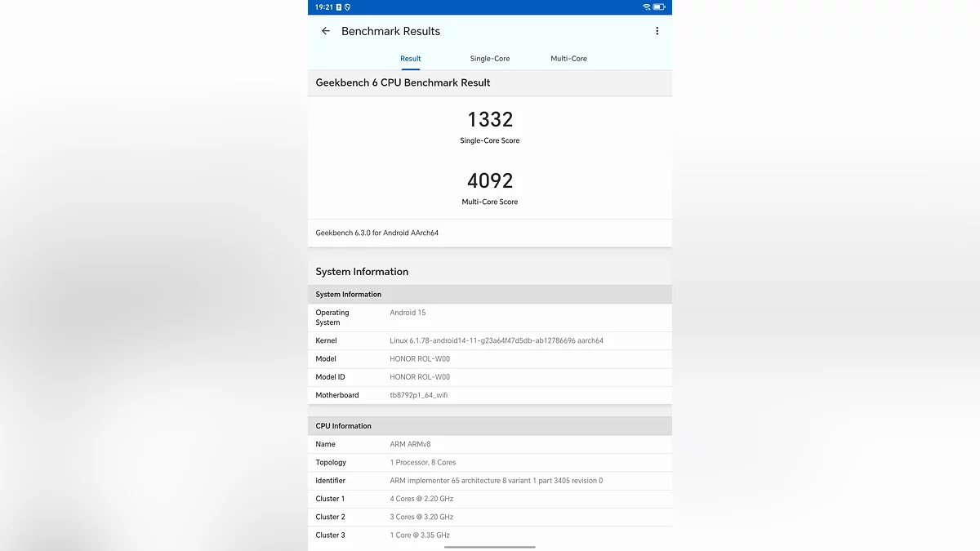Tap the multi-core score 4092
Screen dimensions: 980x551
(490, 180)
